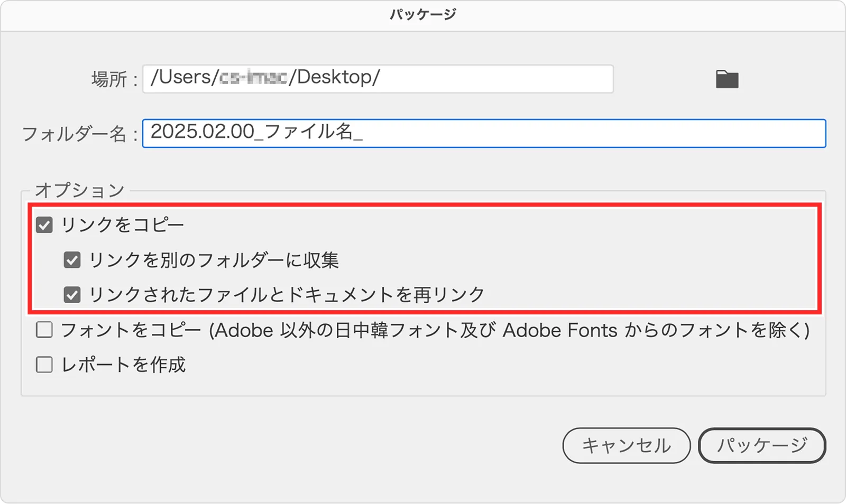Enable the レポートを作成 checkbox

point(44,365)
